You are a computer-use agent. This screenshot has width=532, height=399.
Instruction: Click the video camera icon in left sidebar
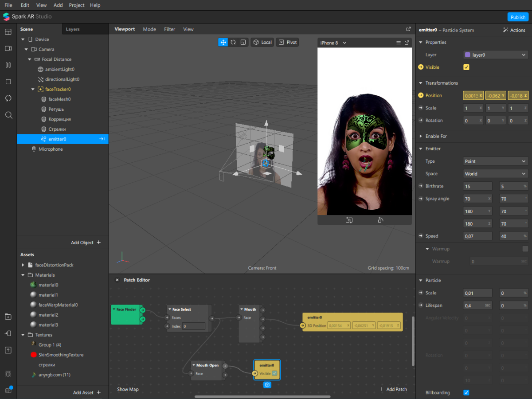tap(8, 48)
